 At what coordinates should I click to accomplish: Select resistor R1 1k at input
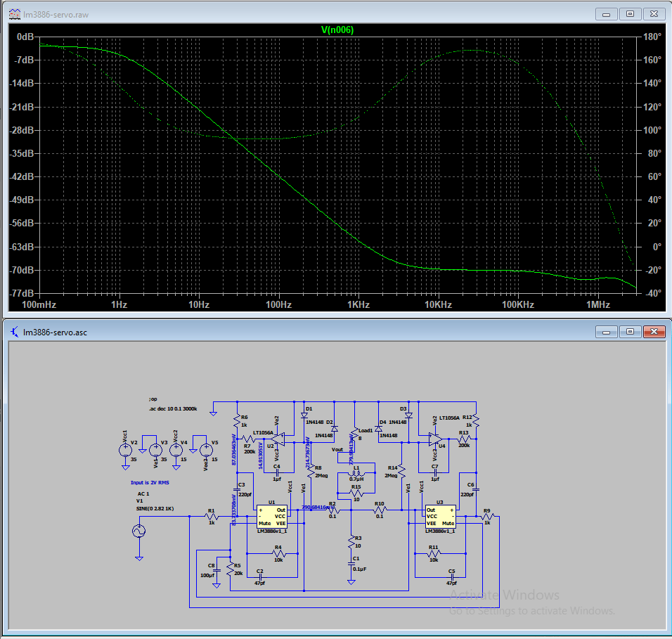(x=212, y=517)
